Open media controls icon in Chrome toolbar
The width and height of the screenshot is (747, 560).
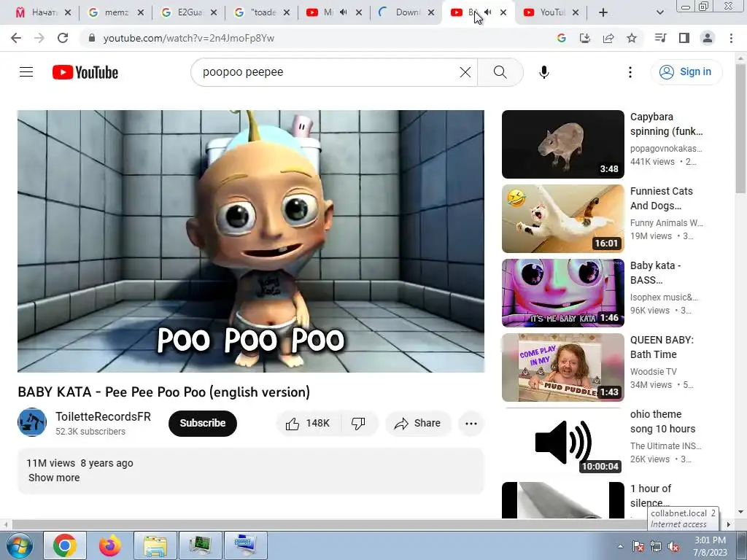pyautogui.click(x=660, y=38)
